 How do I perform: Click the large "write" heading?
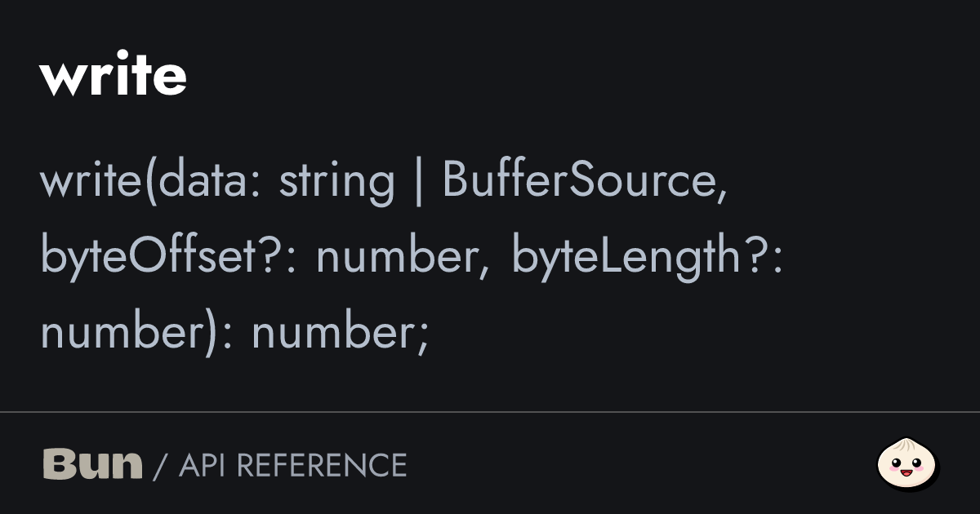(113, 76)
